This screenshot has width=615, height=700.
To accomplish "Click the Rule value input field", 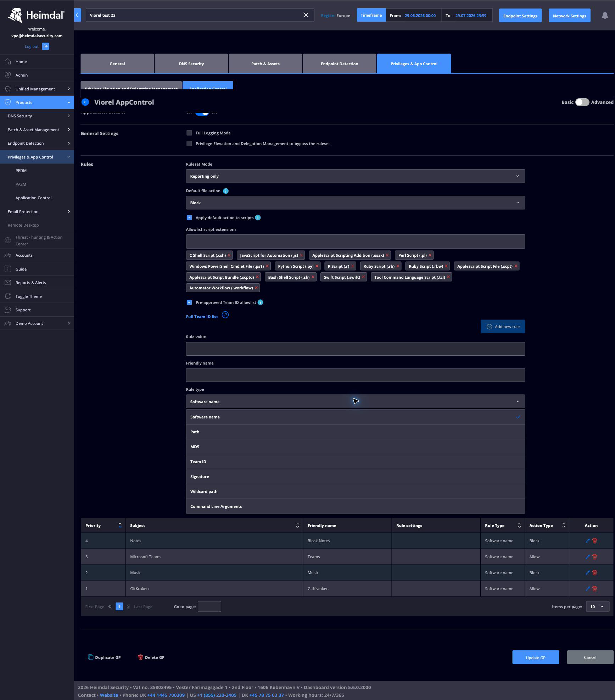I will click(x=355, y=349).
